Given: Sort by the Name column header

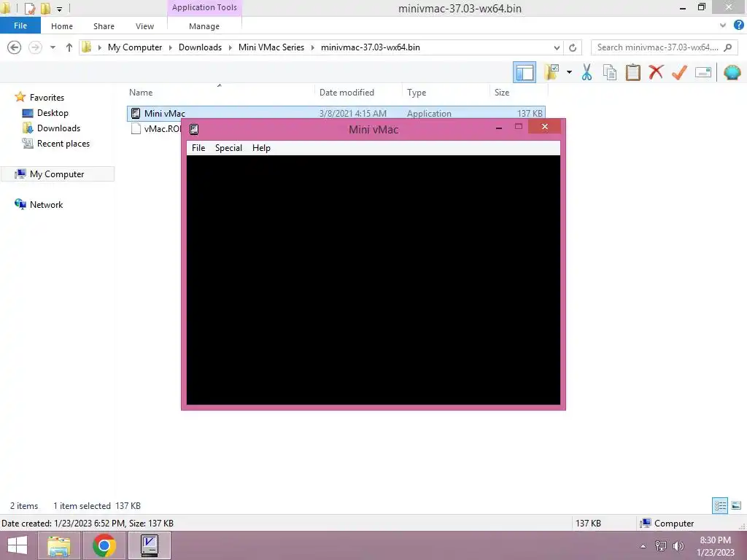Looking at the screenshot, I should click(x=141, y=93).
